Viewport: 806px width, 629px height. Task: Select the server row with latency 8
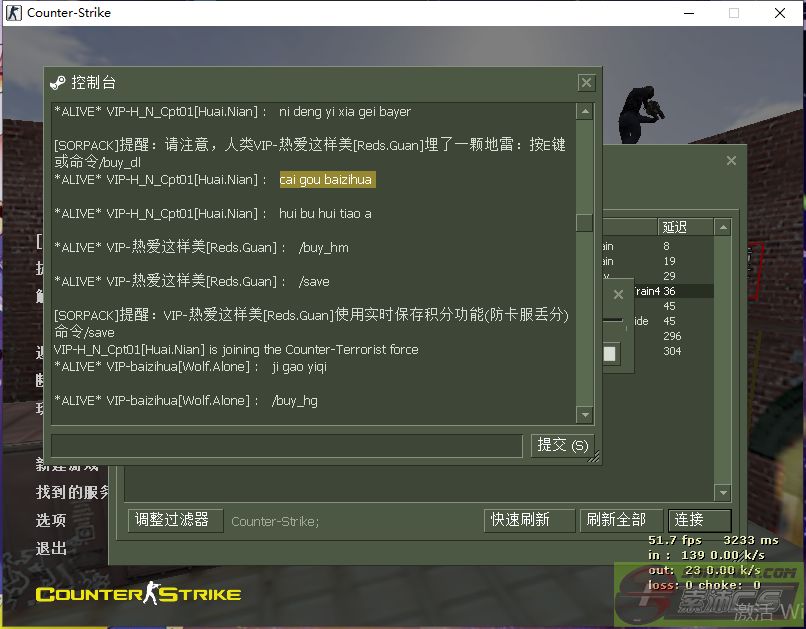pyautogui.click(x=658, y=246)
